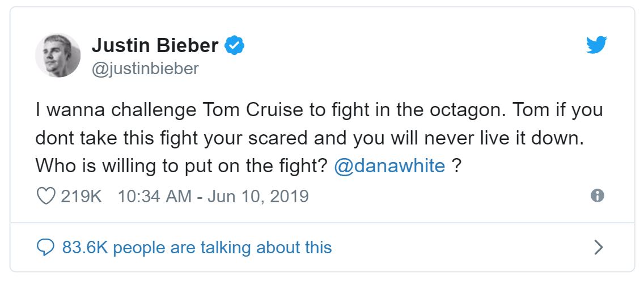Click 'Who is willing to put on the fight?'
This screenshot has height=281, width=644.
[181, 166]
